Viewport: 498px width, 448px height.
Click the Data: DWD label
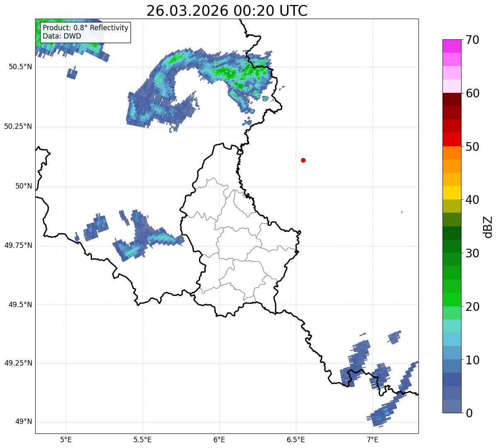62,36
